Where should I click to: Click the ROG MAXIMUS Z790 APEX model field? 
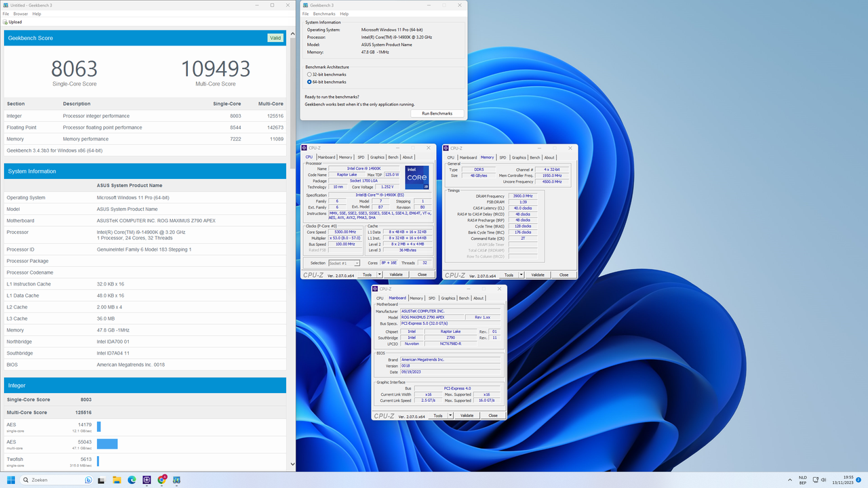tap(431, 317)
